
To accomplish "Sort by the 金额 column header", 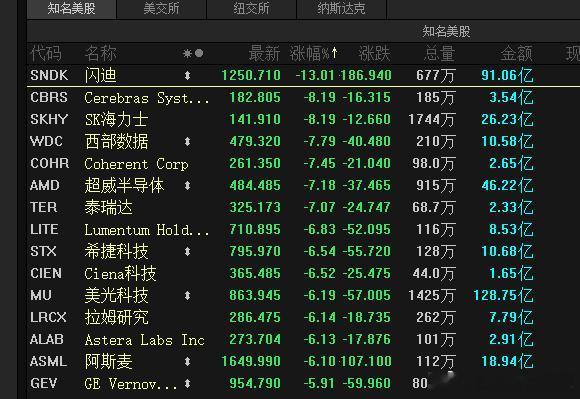I will pyautogui.click(x=517, y=54).
